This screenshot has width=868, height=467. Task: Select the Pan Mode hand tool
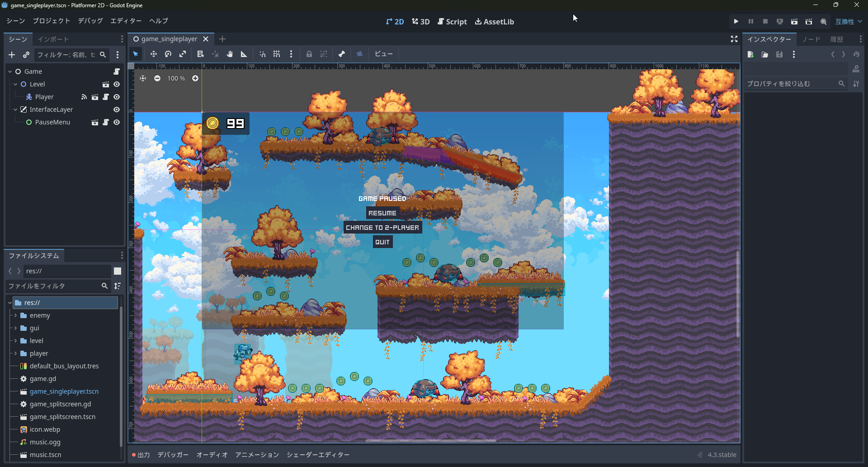[230, 54]
